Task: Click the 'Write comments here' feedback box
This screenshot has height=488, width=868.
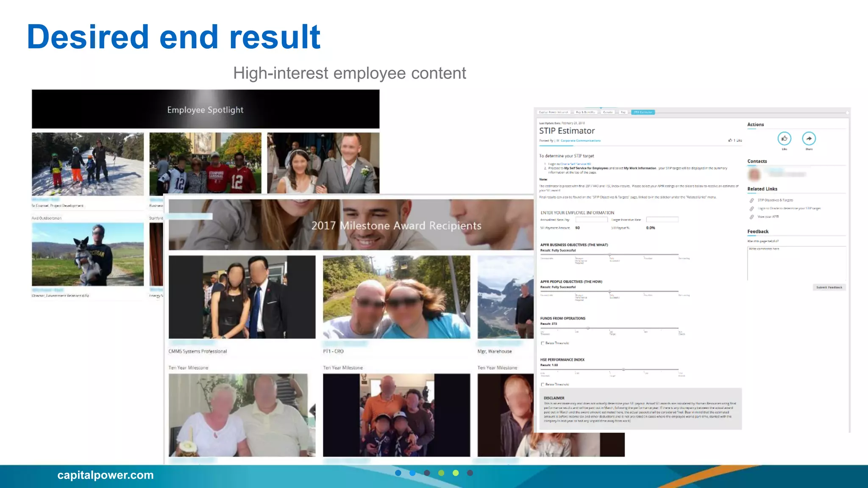Action: [796, 263]
